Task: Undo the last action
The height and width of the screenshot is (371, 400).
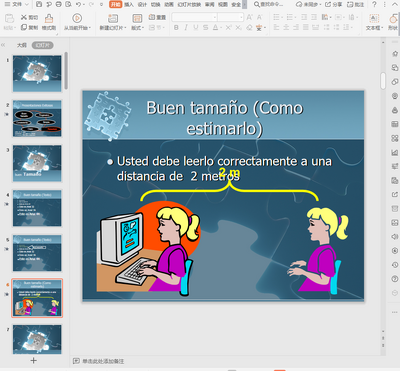Action: click(78, 5)
